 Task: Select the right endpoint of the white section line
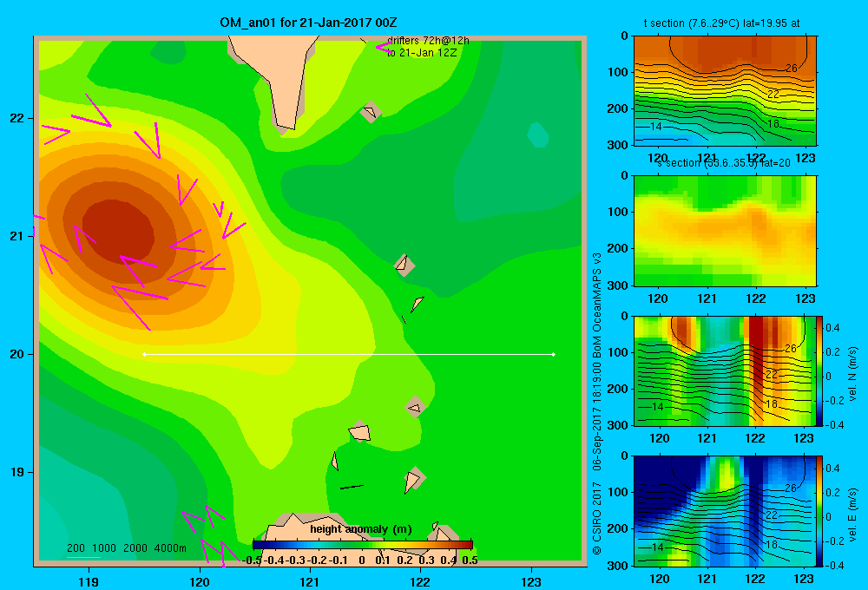coord(553,354)
